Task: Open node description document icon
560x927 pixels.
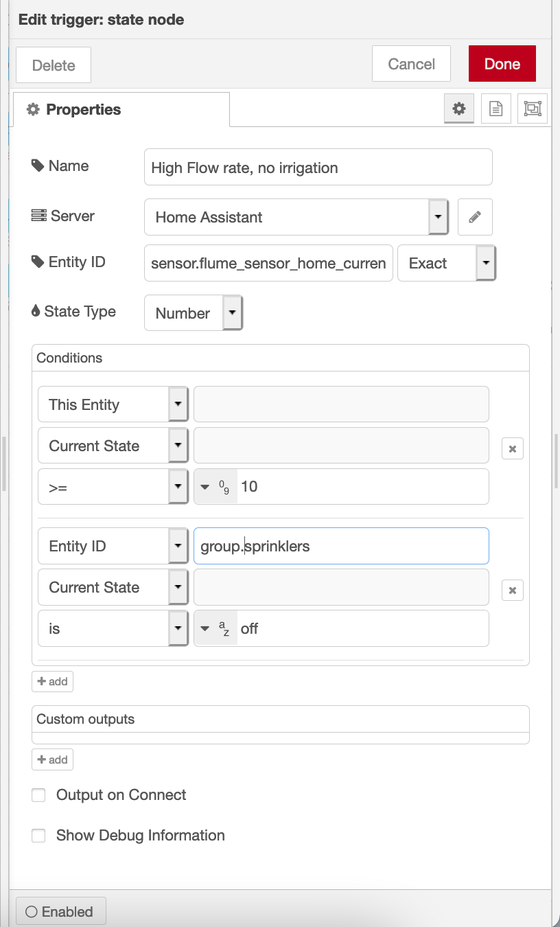Action: (495, 108)
